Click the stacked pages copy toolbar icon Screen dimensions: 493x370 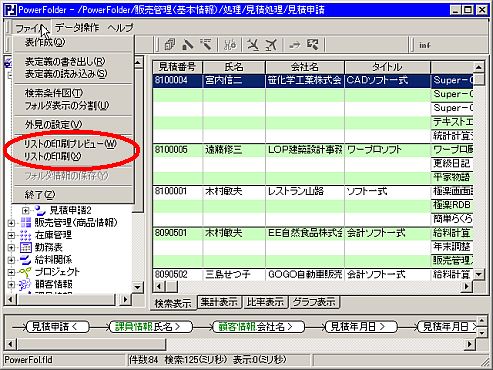[x=170, y=44]
